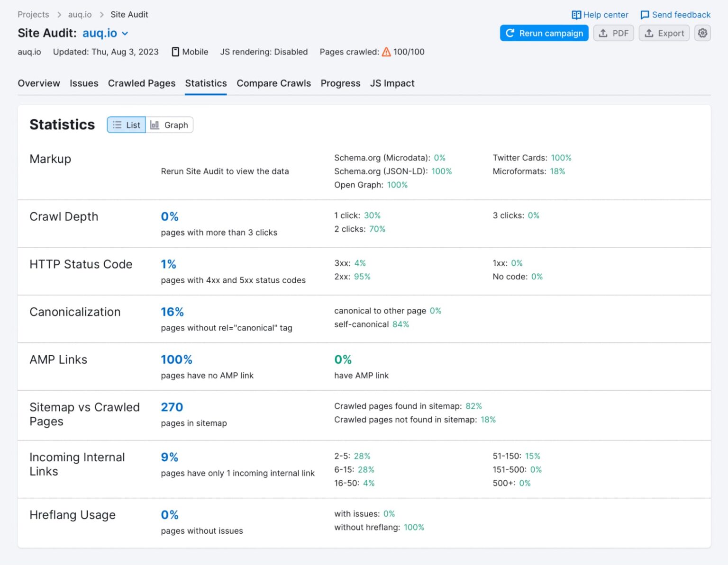
Task: Click the Export button
Action: coord(664,33)
